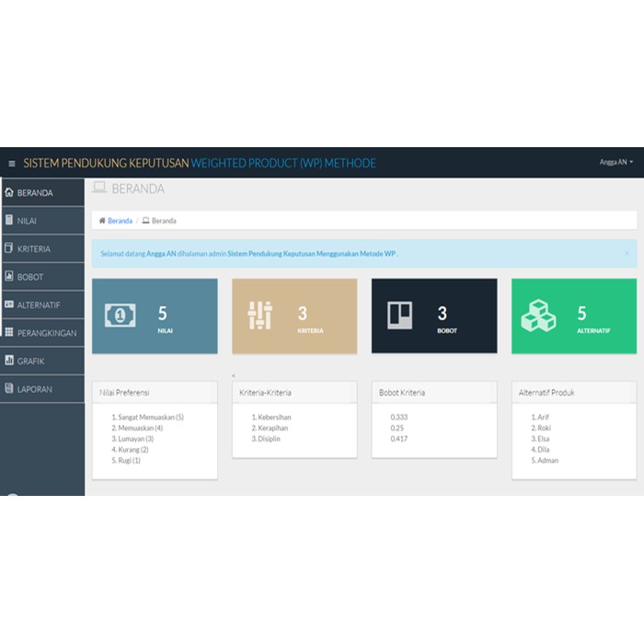Toggle the hamburger sidebar menu icon

[x=12, y=164]
